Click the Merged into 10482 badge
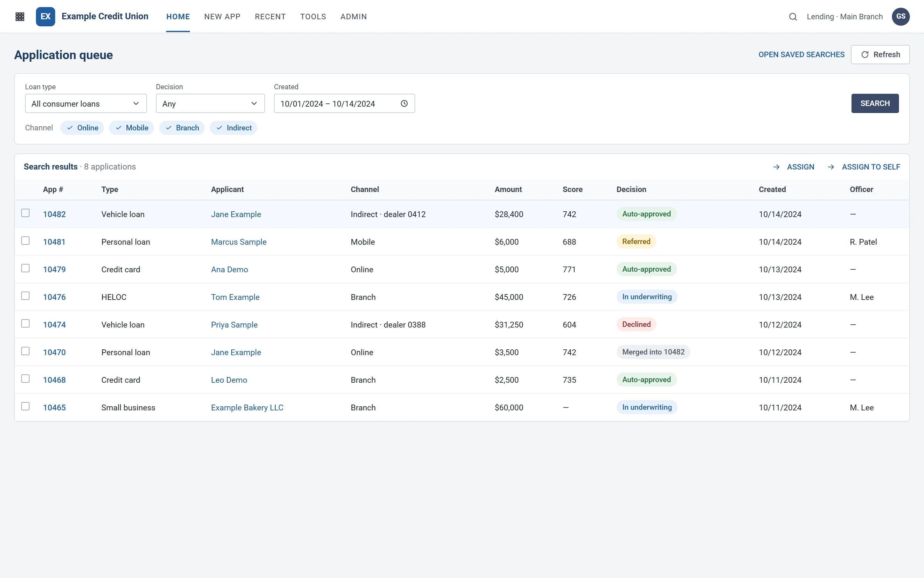 click(653, 352)
